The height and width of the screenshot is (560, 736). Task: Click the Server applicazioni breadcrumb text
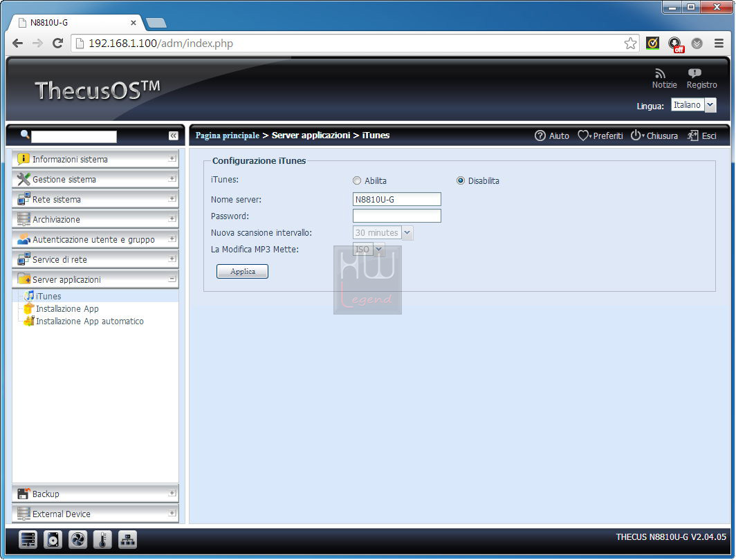(x=311, y=135)
